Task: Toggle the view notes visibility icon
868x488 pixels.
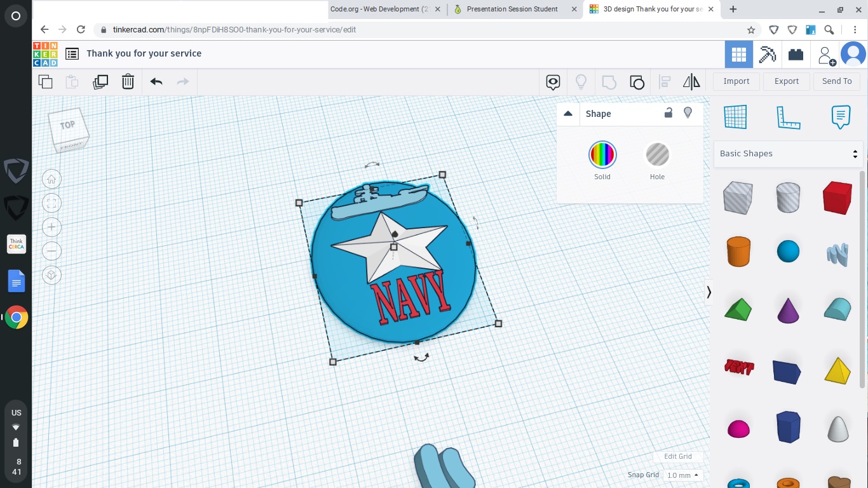Action: tap(553, 81)
